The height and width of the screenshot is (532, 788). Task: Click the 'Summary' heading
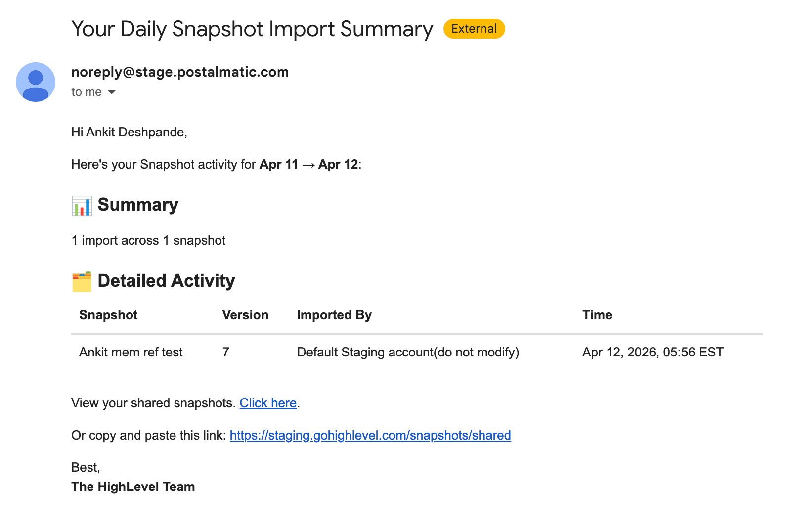pos(138,205)
